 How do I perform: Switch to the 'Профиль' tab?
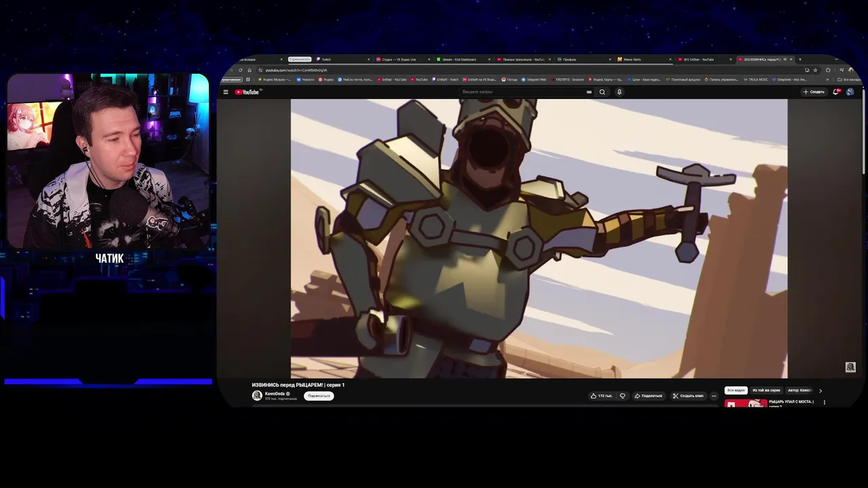[583, 59]
